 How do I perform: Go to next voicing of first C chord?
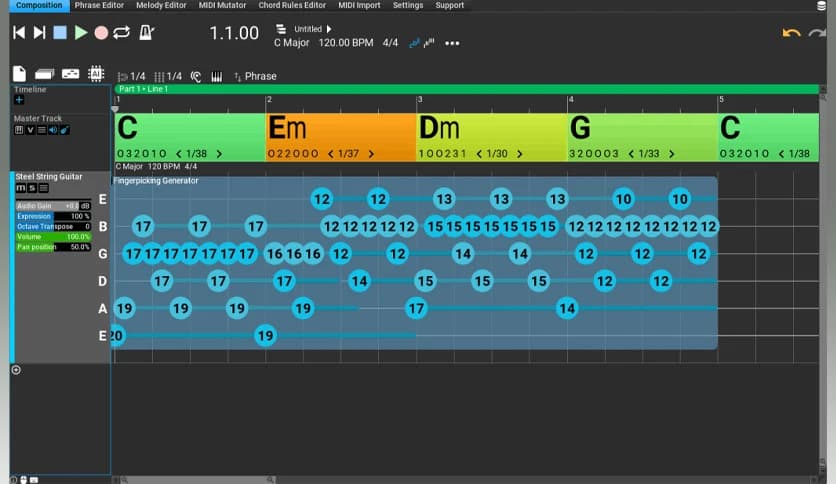coord(219,154)
